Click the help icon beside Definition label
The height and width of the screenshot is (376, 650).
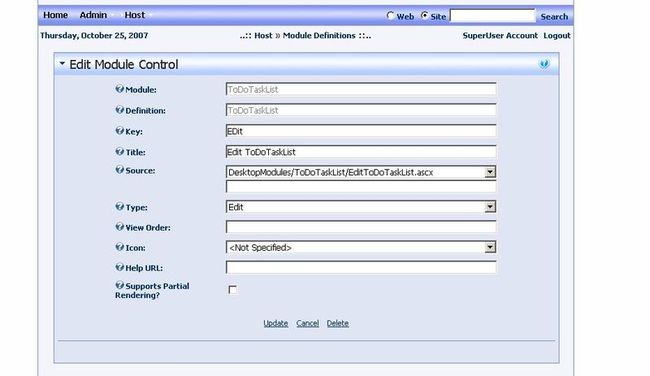(119, 110)
